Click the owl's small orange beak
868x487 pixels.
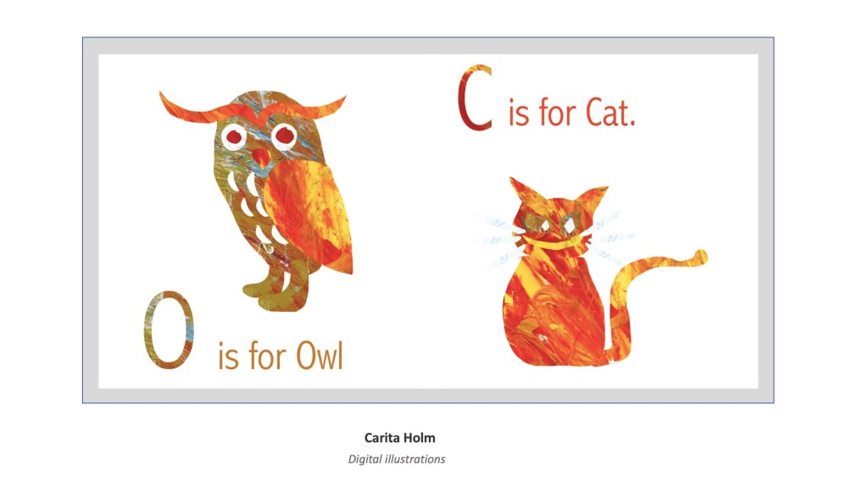coord(260,157)
